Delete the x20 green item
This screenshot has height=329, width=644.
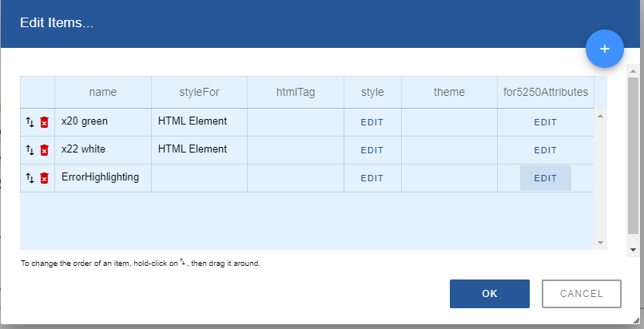(45, 122)
